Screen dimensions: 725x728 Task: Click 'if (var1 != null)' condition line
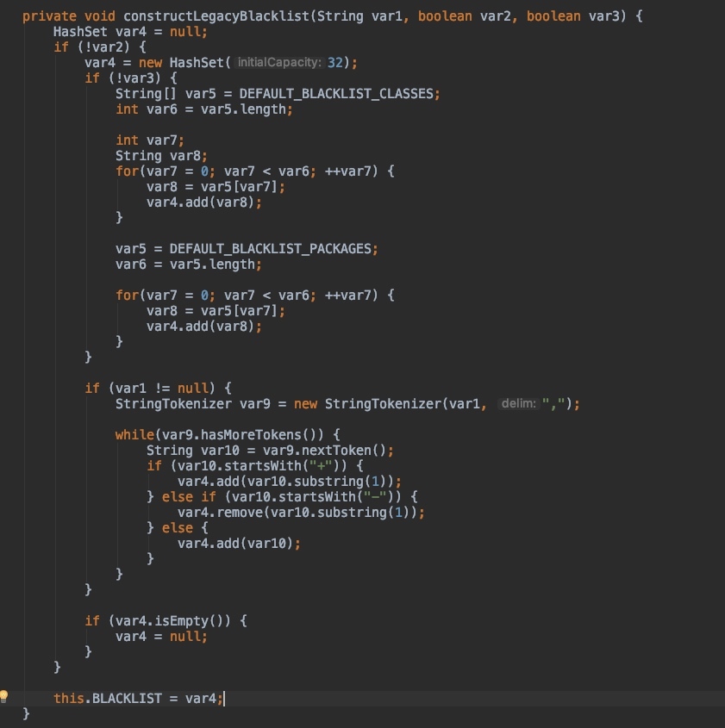pos(158,388)
